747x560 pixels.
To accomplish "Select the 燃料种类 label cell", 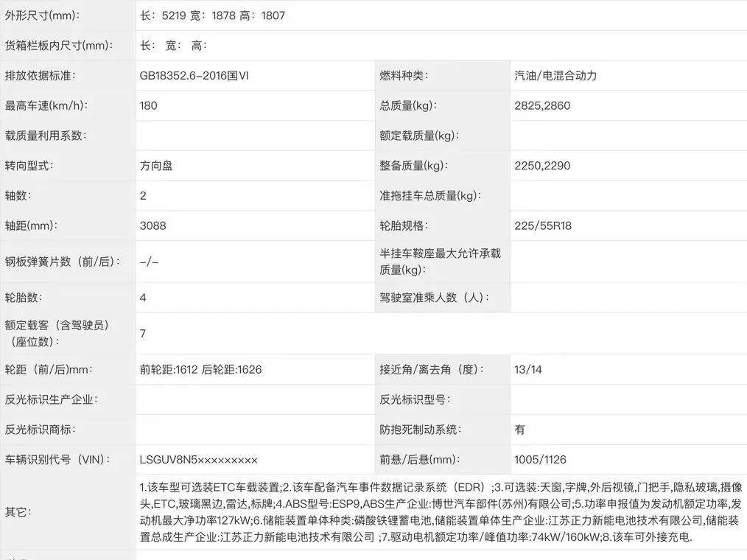I will [x=404, y=75].
